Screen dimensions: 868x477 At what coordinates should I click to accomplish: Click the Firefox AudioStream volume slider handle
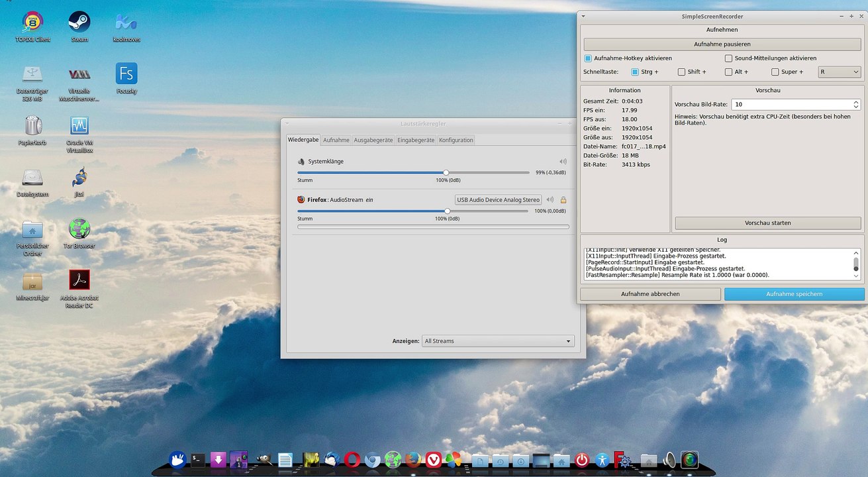click(x=447, y=211)
